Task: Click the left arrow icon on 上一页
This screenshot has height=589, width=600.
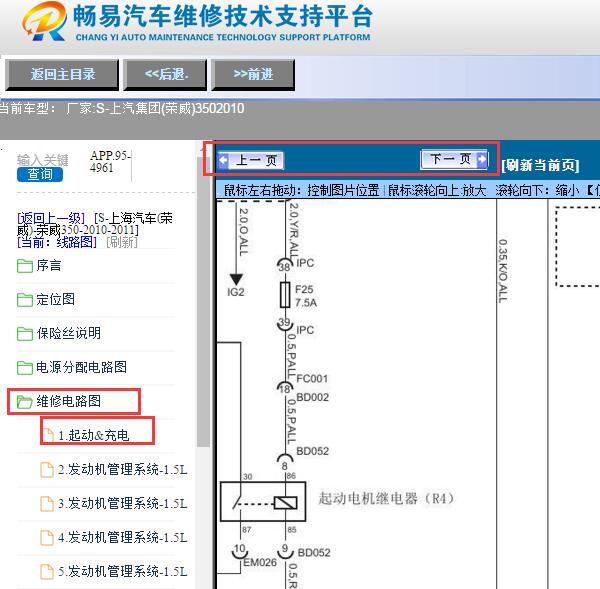Action: tap(223, 160)
